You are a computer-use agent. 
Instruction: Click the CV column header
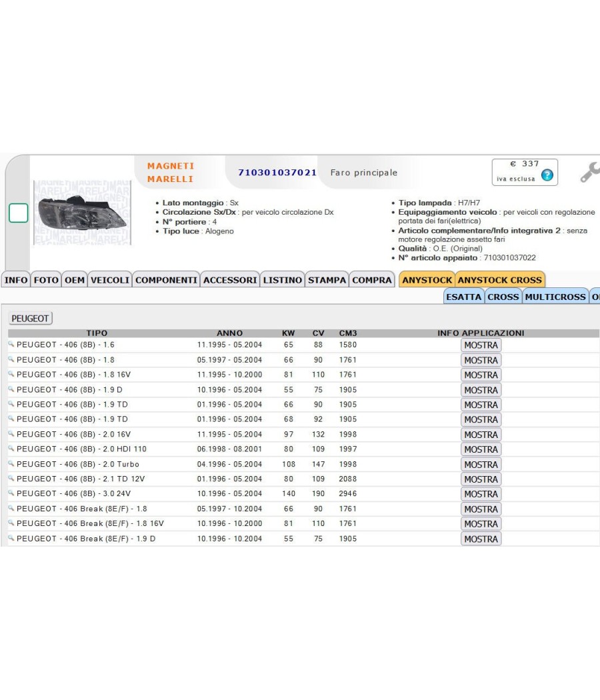(318, 333)
